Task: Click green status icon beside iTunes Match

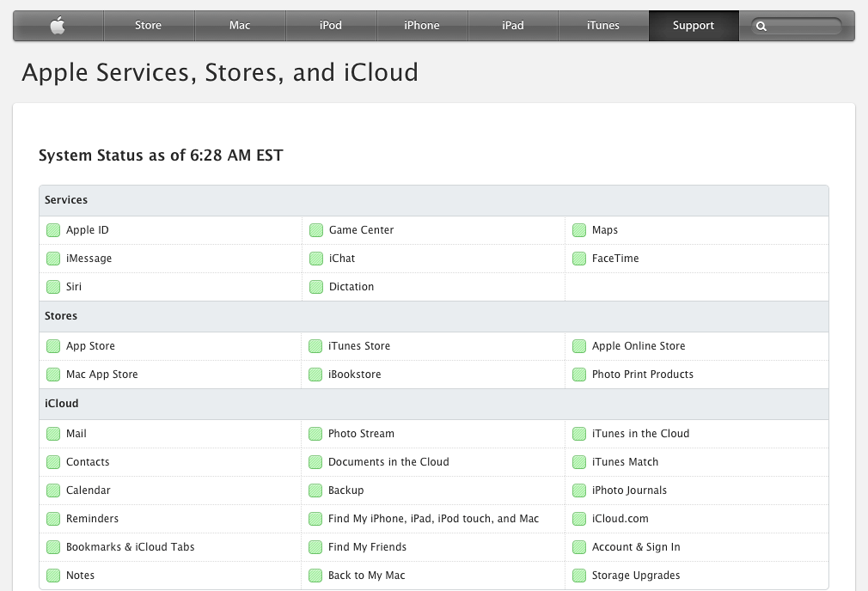Action: [579, 462]
